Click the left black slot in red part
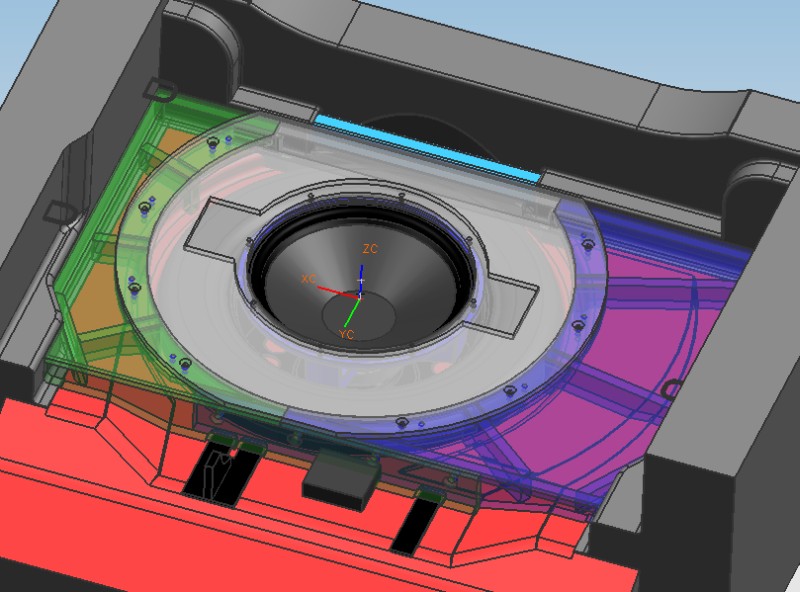This screenshot has width=800, height=592. [x=212, y=470]
